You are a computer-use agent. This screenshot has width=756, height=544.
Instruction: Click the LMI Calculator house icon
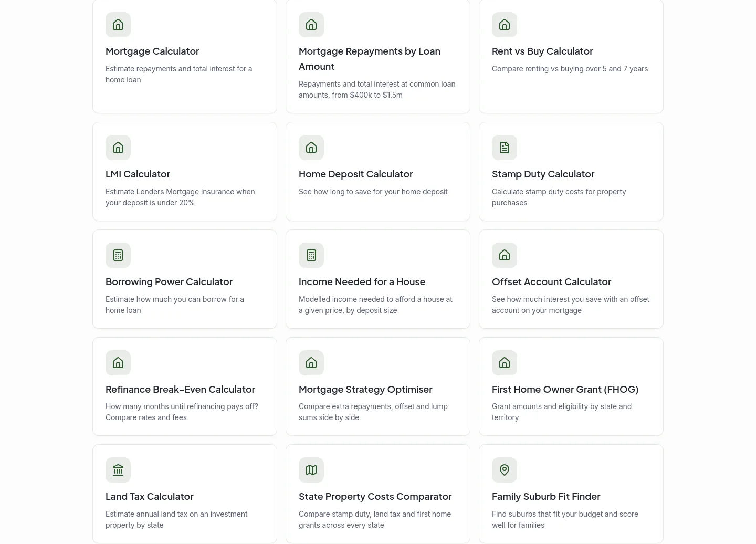[x=118, y=148]
